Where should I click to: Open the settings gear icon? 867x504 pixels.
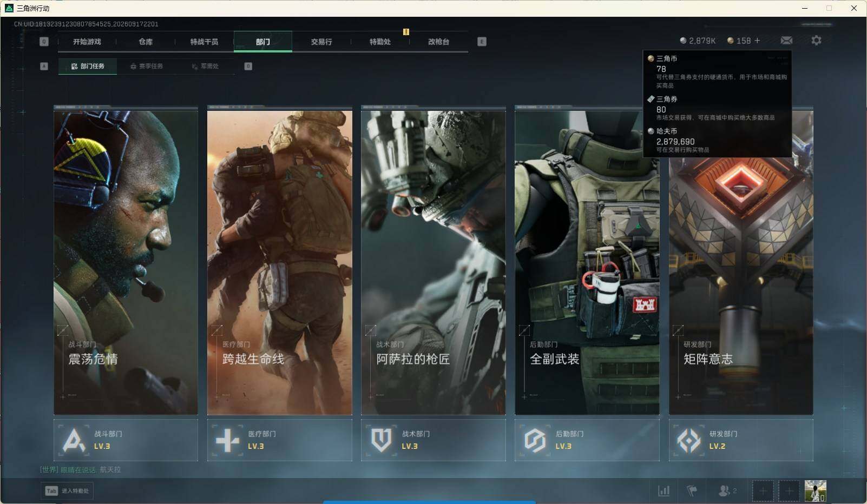pos(816,41)
